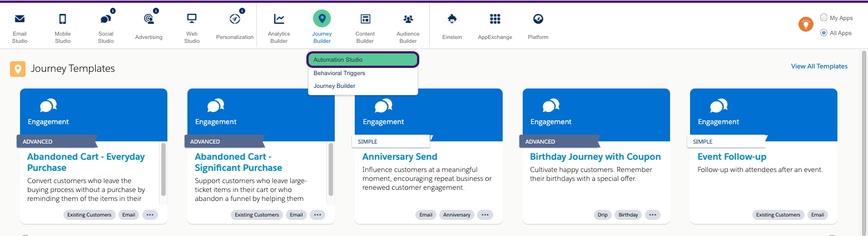Open the Personalization compass icon
Viewport: 868px width, 236px height.
point(235,19)
